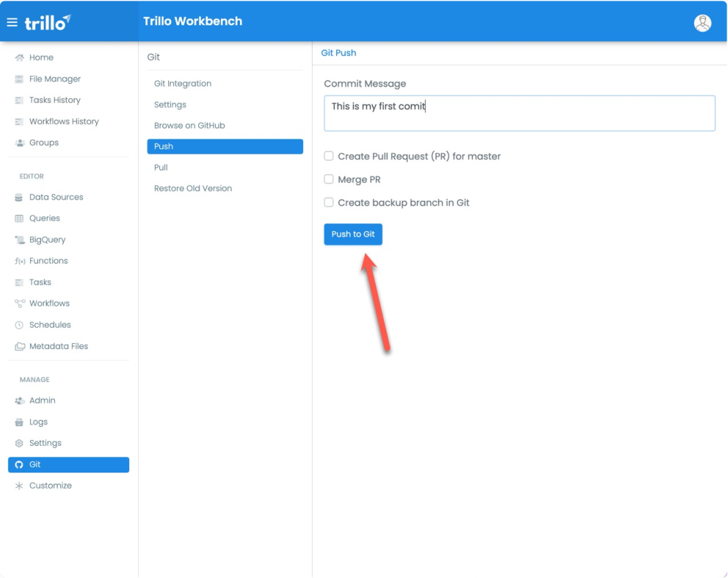728x578 pixels.
Task: Click the Workflows History icon
Action: click(19, 122)
